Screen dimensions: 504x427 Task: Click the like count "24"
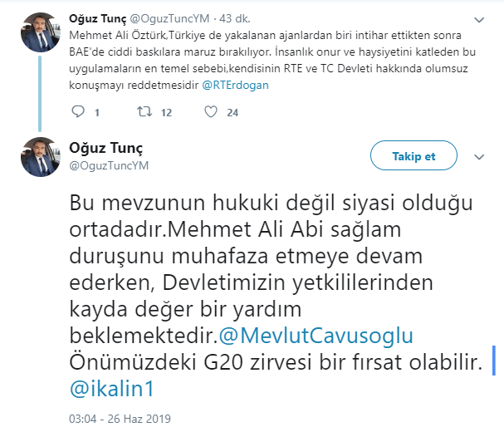pos(232,113)
